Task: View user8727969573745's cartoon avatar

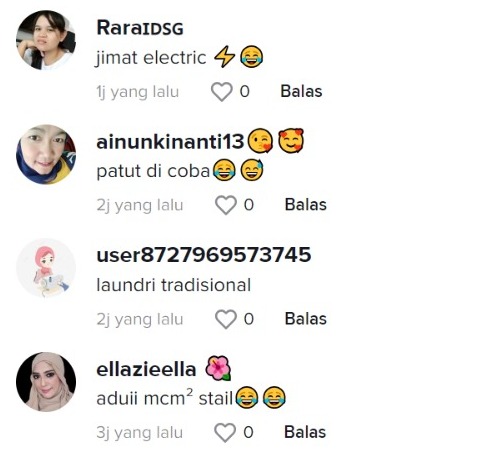Action: (x=46, y=268)
